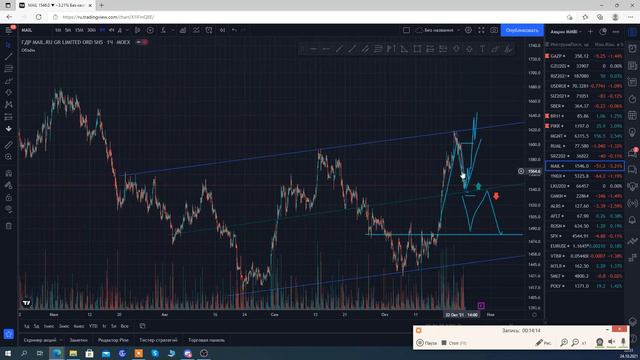Screen dimensions: 640x360
Task: Select the 'Все' all date range button
Action: click(x=124, y=326)
